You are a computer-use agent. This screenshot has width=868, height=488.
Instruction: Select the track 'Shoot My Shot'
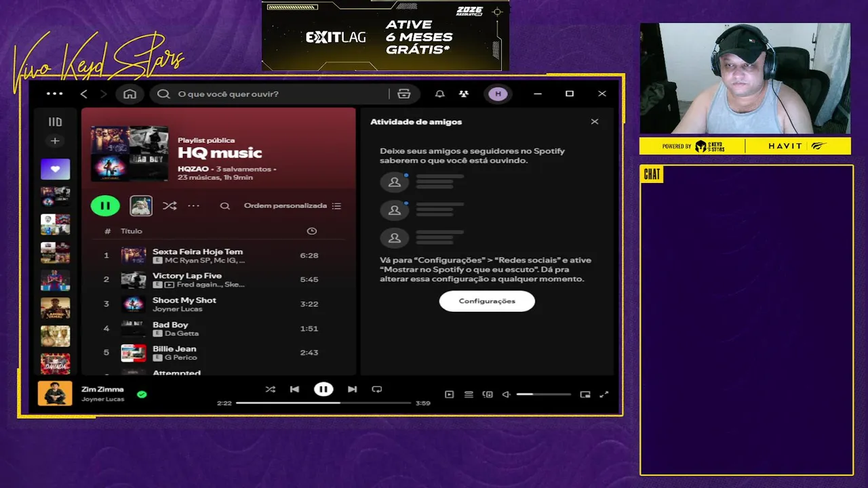click(x=218, y=304)
